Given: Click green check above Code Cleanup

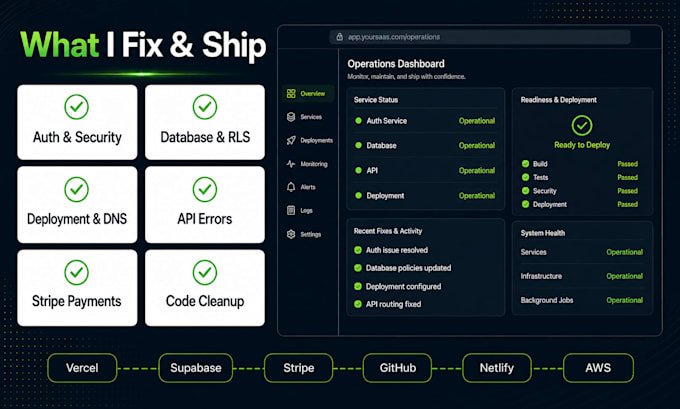Looking at the screenshot, I should point(205,272).
